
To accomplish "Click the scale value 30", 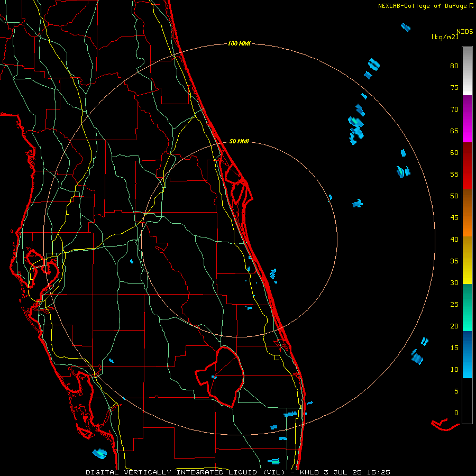I will pyautogui.click(x=454, y=282).
